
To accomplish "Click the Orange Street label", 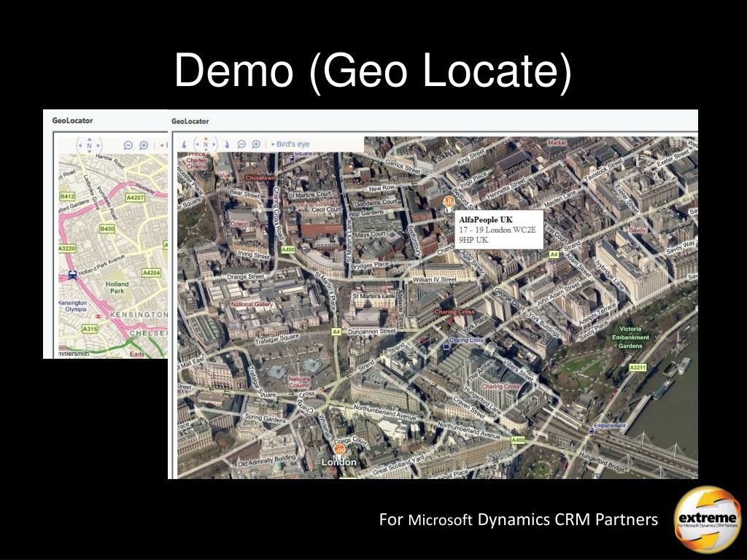I will (x=245, y=276).
